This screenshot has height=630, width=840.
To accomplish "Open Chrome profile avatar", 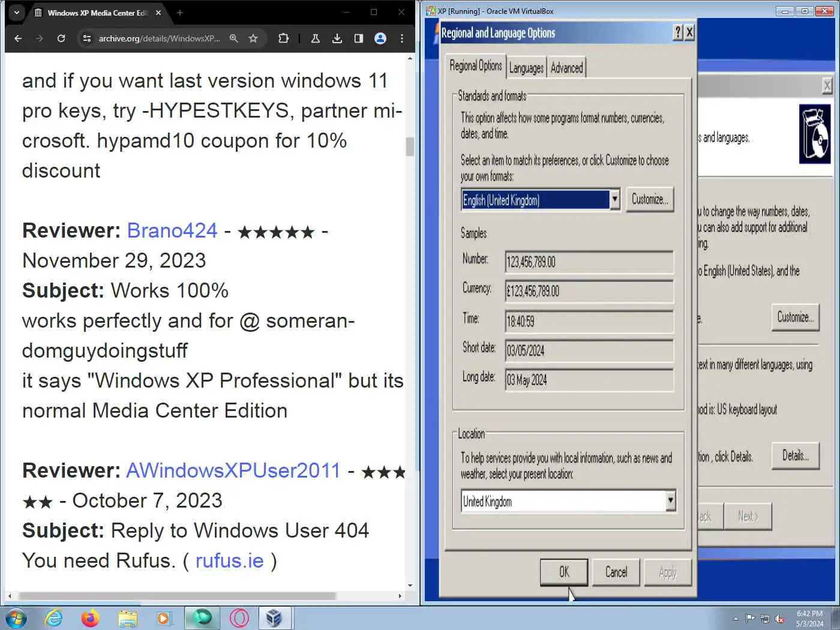I will click(x=380, y=38).
